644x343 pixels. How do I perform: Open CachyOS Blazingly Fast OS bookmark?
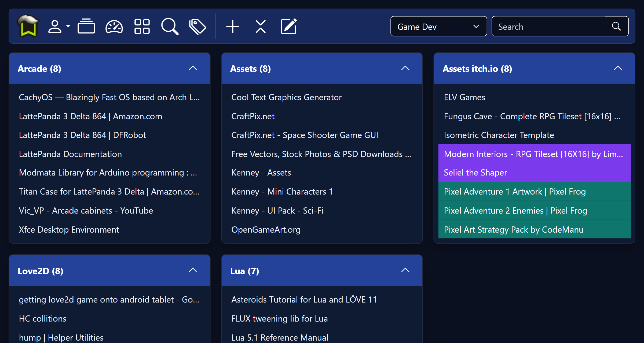point(109,97)
